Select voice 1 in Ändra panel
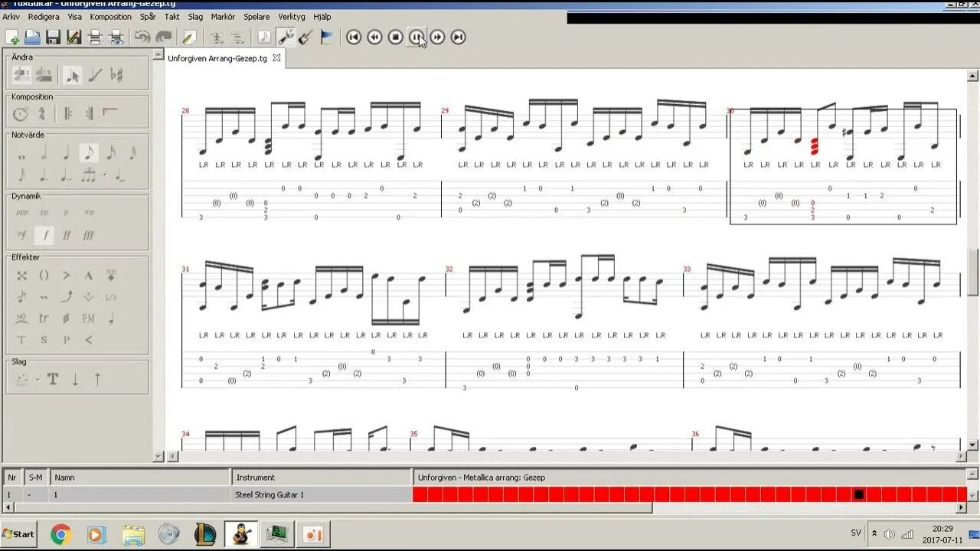980x551 pixels. 21,74
